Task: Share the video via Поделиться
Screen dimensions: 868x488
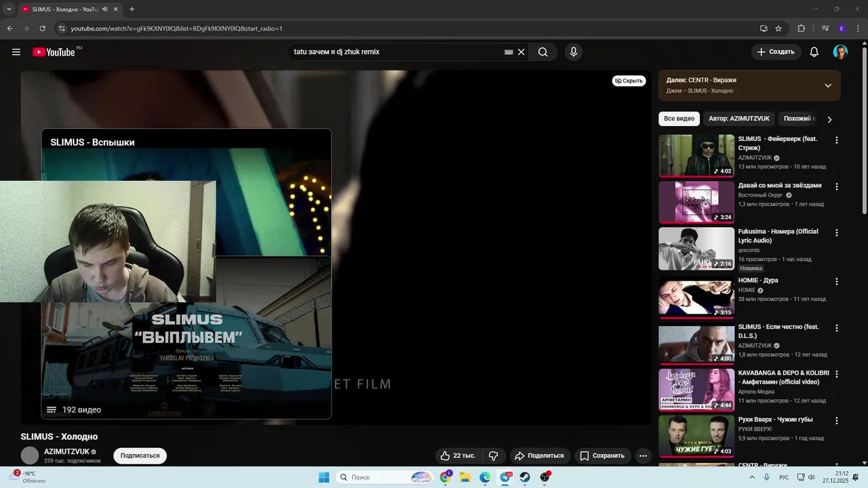Action: coord(539,455)
